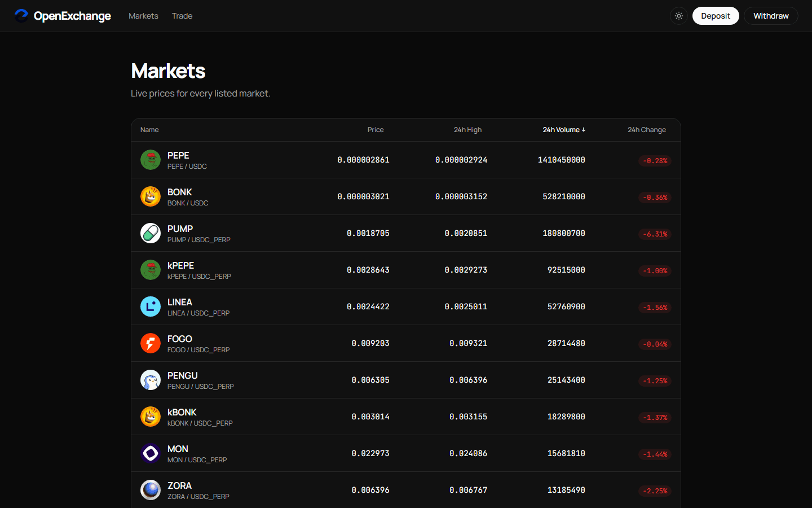Click the BONK / USDC dog icon
This screenshot has height=508, width=812.
coord(151,196)
